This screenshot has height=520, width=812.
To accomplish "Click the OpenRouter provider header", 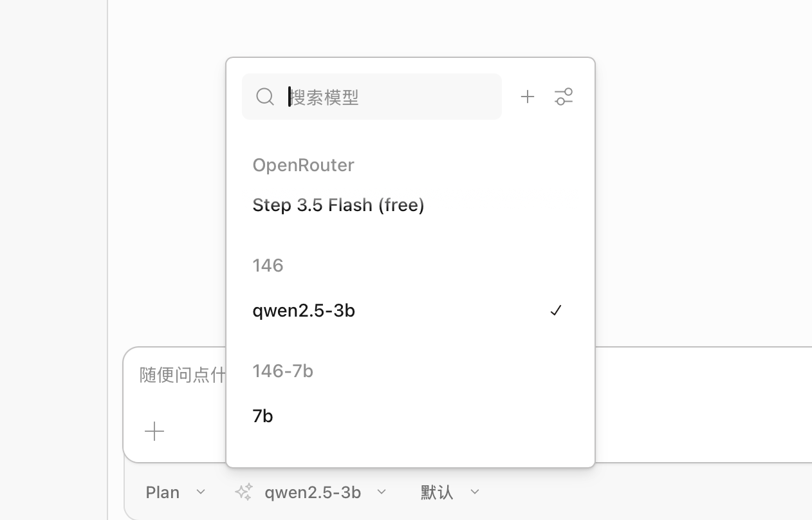I will [303, 165].
